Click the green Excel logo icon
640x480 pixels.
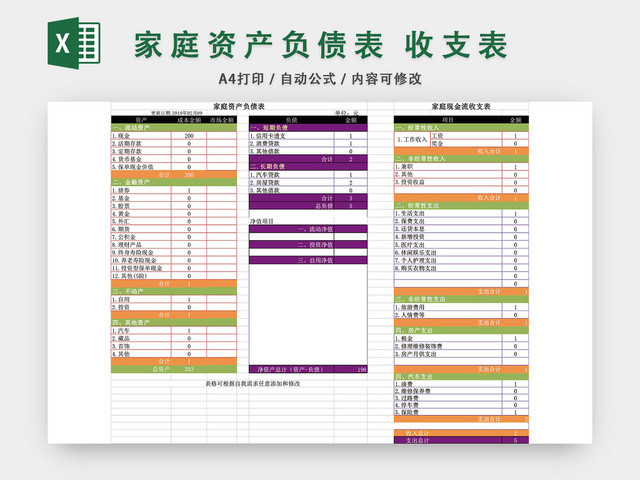pyautogui.click(x=74, y=43)
